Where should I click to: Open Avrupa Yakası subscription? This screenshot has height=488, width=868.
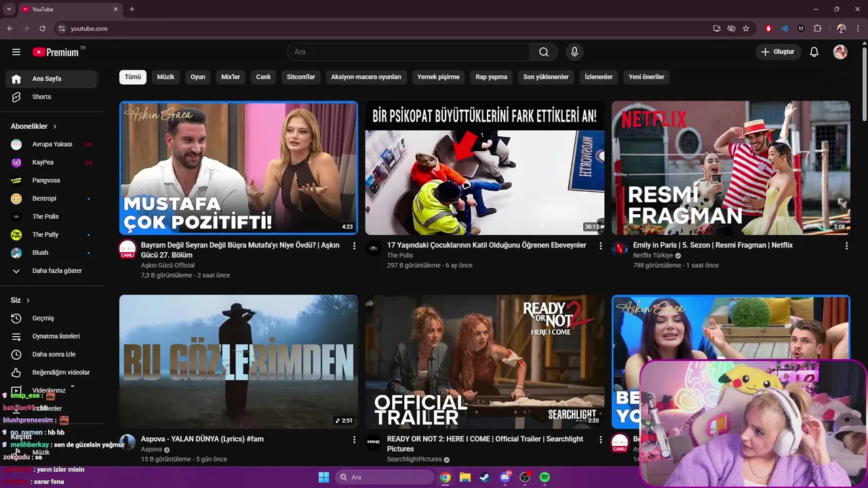click(52, 144)
